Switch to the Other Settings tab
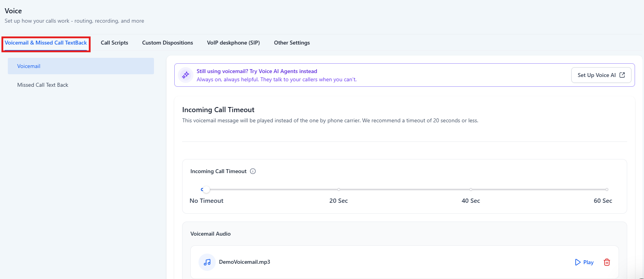 [292, 43]
